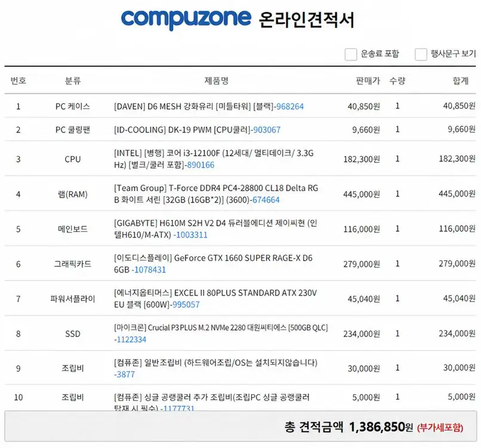Click the 온라인견적서 title text
481x448 pixels.
click(x=307, y=20)
